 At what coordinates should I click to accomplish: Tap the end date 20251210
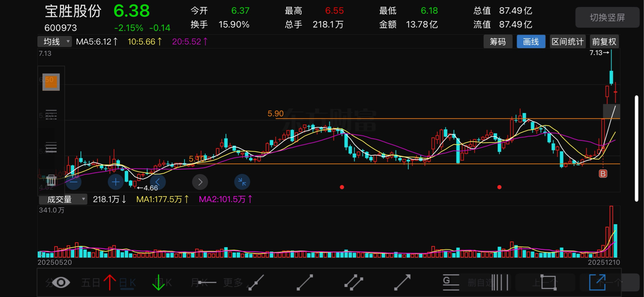pos(604,262)
